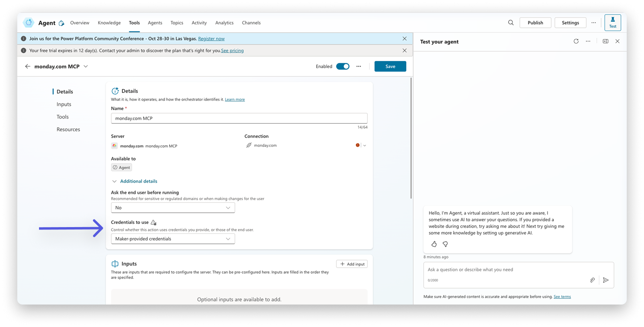The image size is (644, 327).
Task: View the Activity tab
Action: [199, 23]
